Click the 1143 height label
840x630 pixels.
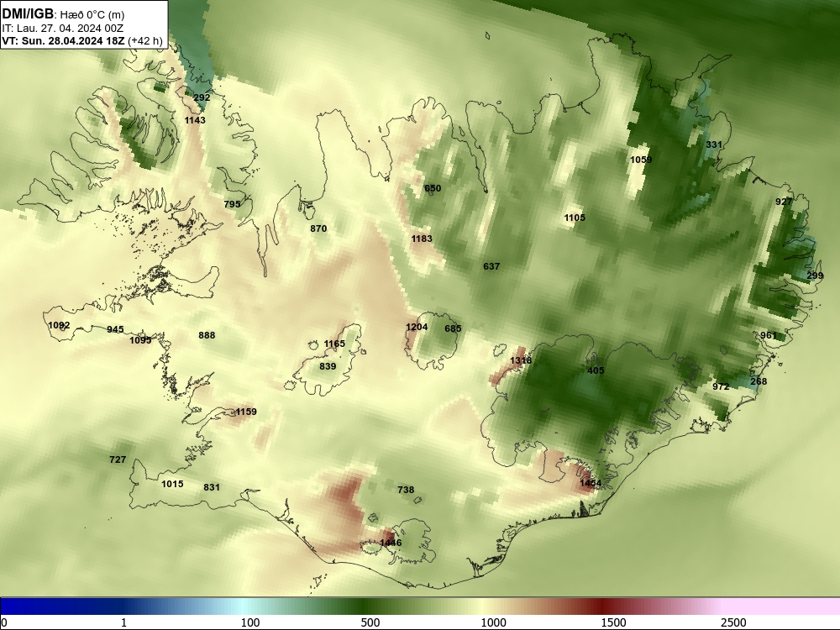[x=195, y=120]
